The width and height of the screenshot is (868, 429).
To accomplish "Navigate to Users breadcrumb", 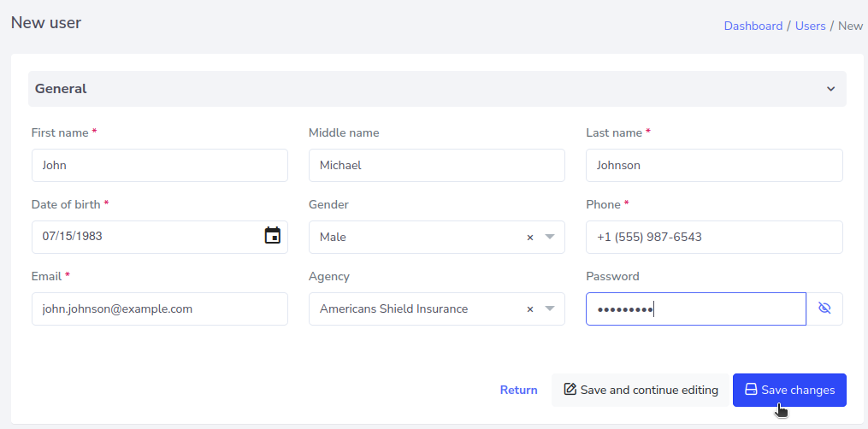I will click(x=810, y=26).
